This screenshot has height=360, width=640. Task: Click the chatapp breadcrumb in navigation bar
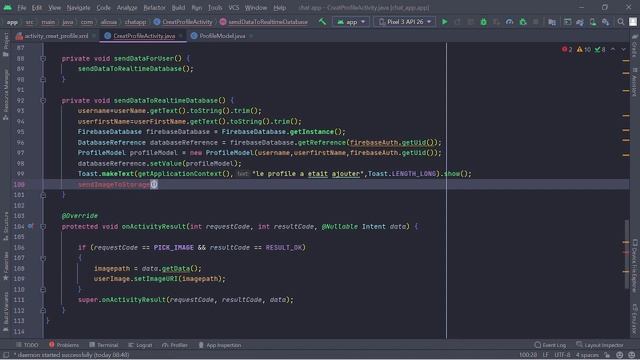[x=135, y=22]
